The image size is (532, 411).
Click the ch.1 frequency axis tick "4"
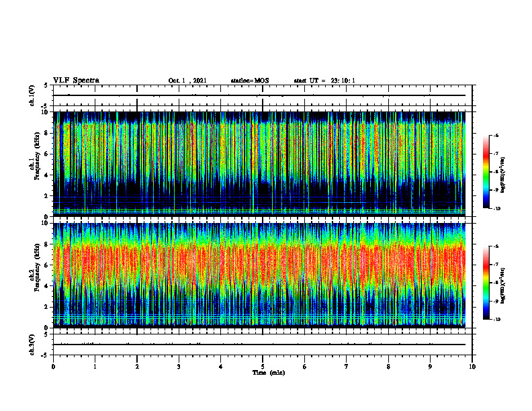coord(47,175)
